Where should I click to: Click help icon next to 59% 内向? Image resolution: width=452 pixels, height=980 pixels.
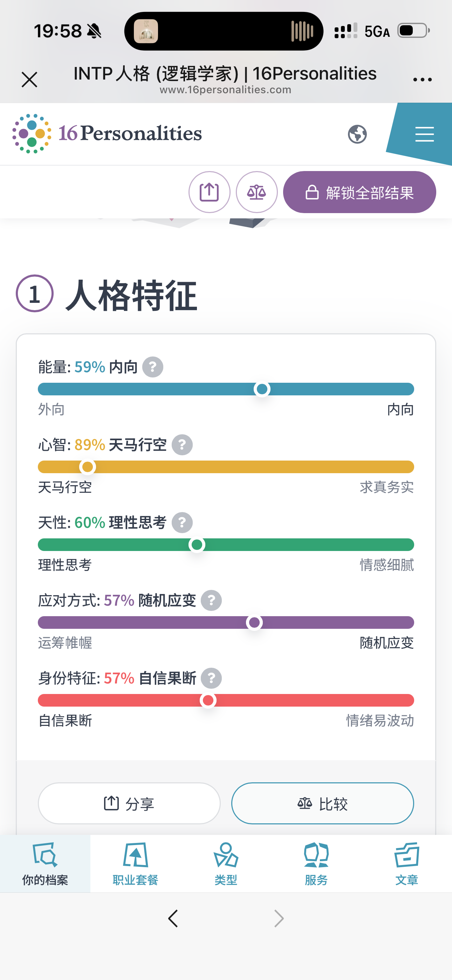tap(152, 367)
